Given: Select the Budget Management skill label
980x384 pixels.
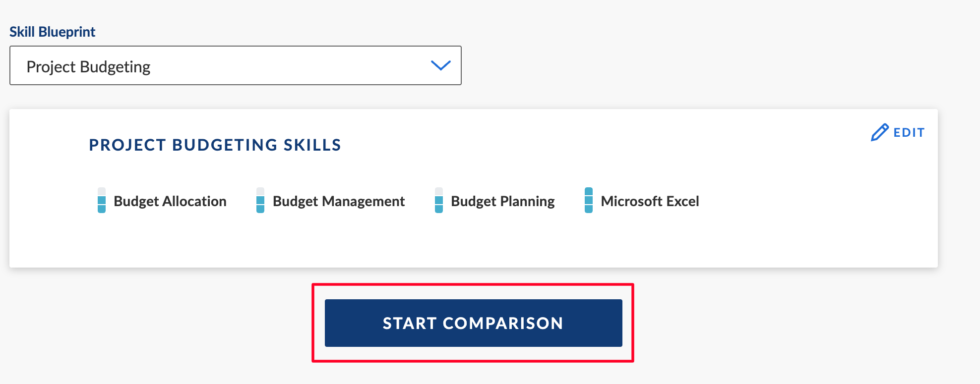Looking at the screenshot, I should [x=339, y=201].
